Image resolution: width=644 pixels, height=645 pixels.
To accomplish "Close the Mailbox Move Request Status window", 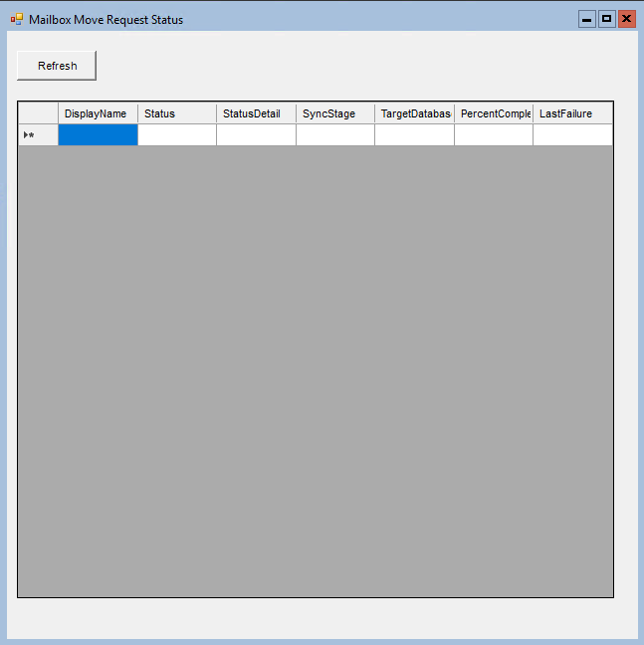I will point(627,19).
